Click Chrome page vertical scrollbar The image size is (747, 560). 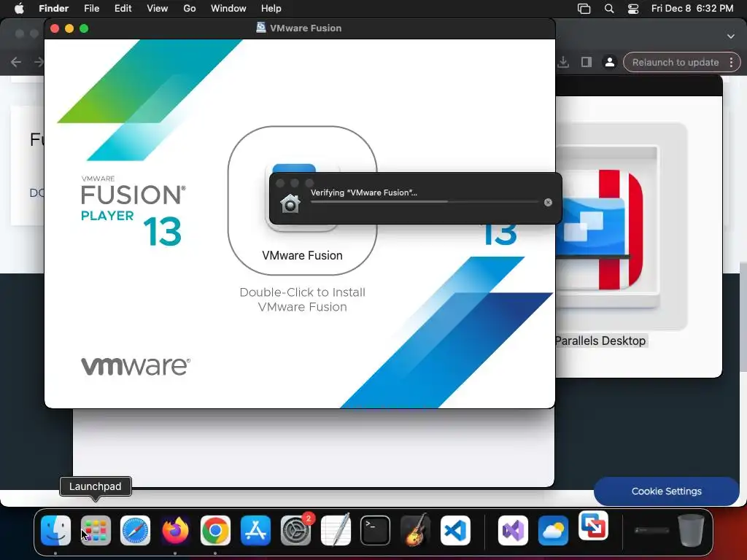point(743,316)
